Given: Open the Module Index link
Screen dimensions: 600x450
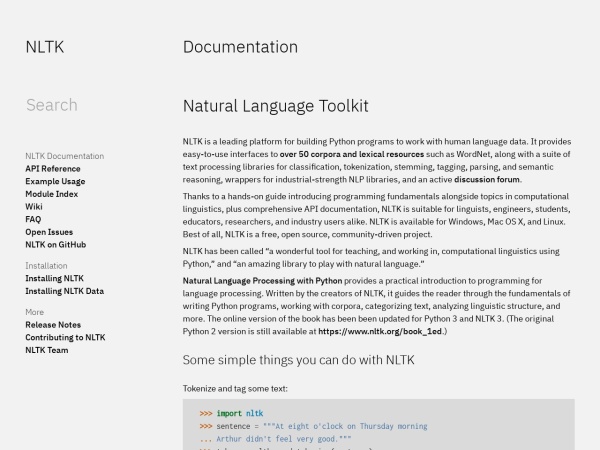Looking at the screenshot, I should [x=51, y=194].
